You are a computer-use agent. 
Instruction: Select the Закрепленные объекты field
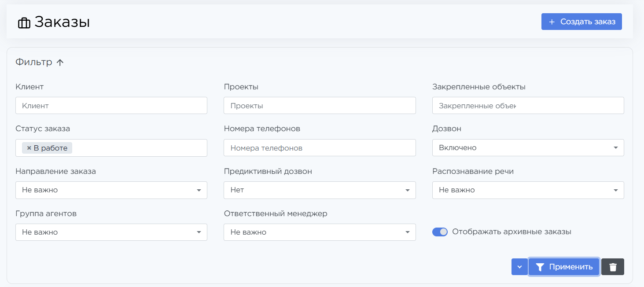point(528,106)
